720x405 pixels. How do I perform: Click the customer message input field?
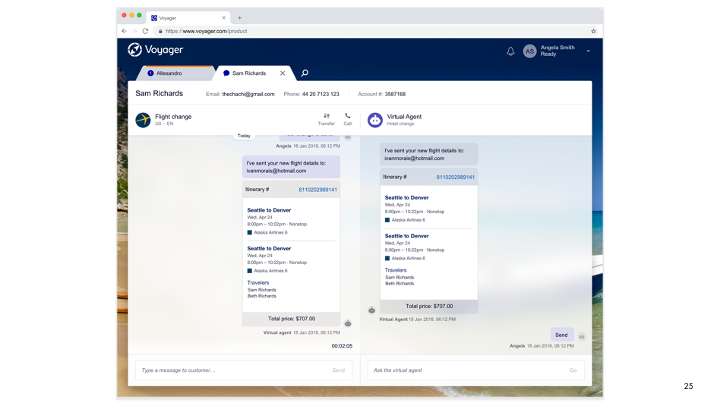(244, 370)
